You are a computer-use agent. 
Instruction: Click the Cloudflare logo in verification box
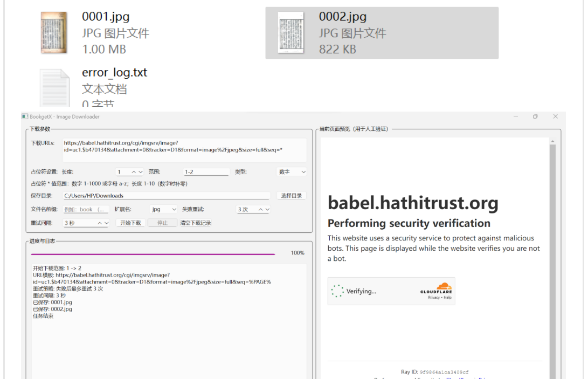point(436,288)
